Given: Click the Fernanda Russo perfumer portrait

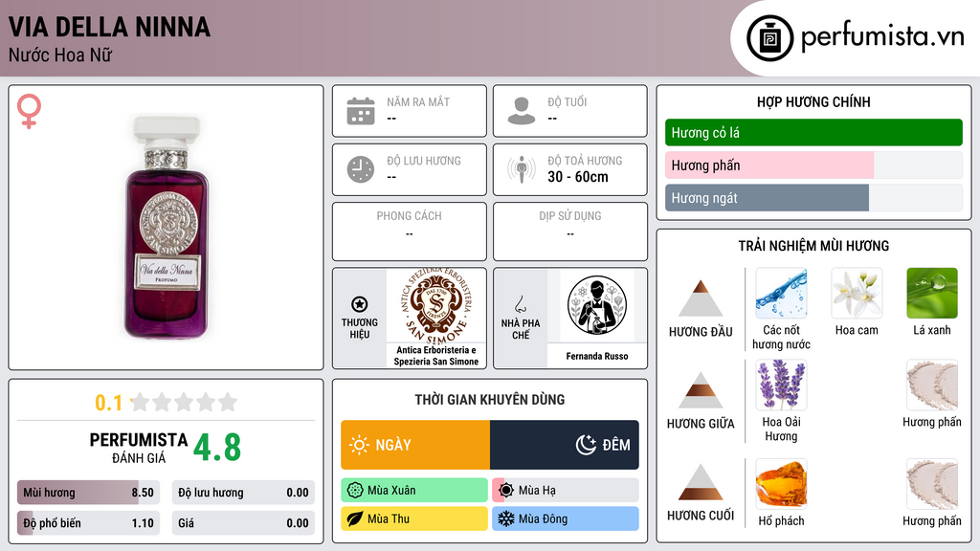Looking at the screenshot, I should click(597, 305).
